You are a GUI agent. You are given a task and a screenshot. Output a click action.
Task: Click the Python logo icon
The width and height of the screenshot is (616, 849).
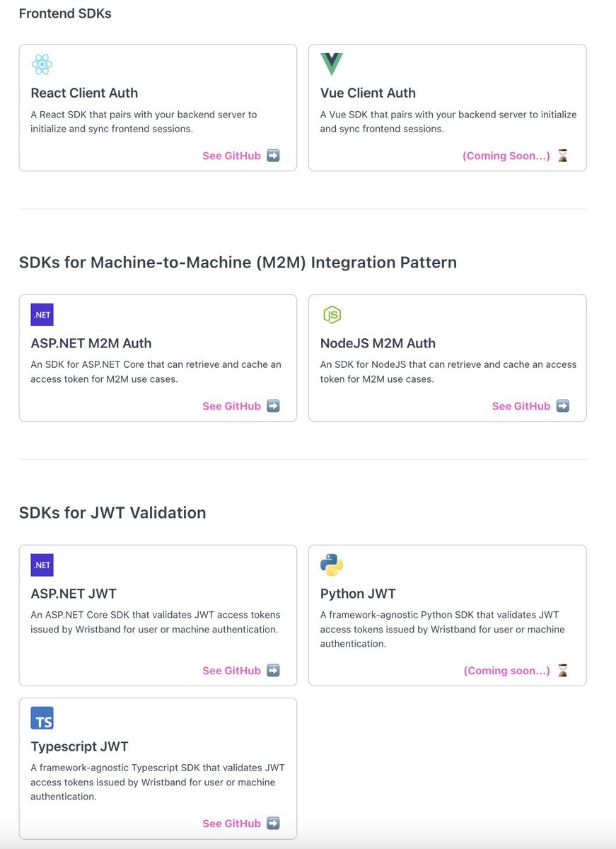pos(332,565)
